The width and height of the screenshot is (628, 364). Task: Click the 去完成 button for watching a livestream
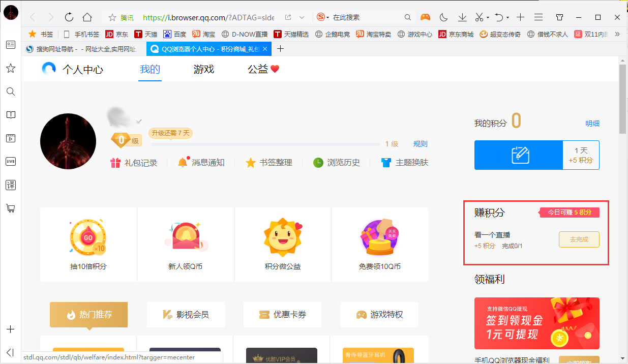579,239
